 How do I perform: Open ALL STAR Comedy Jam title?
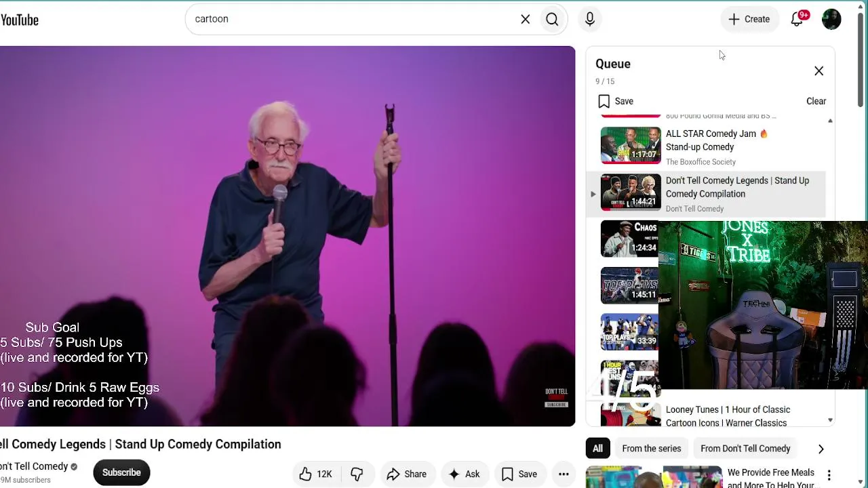(716, 140)
